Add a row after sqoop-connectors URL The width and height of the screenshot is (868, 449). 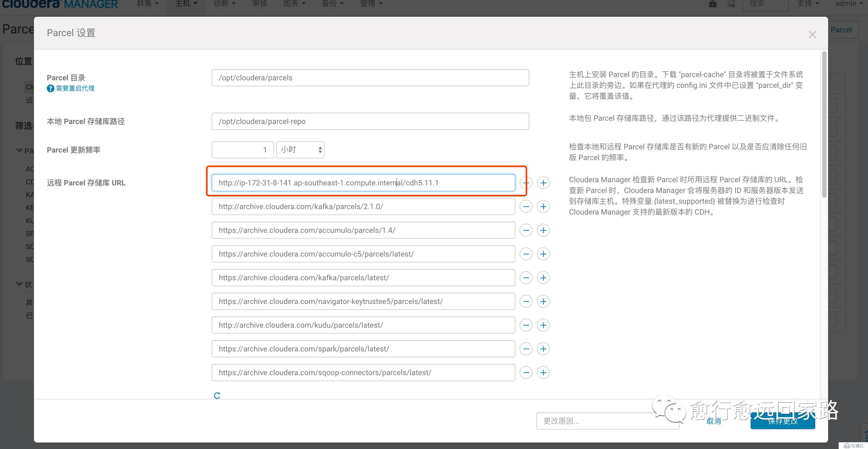coord(543,372)
